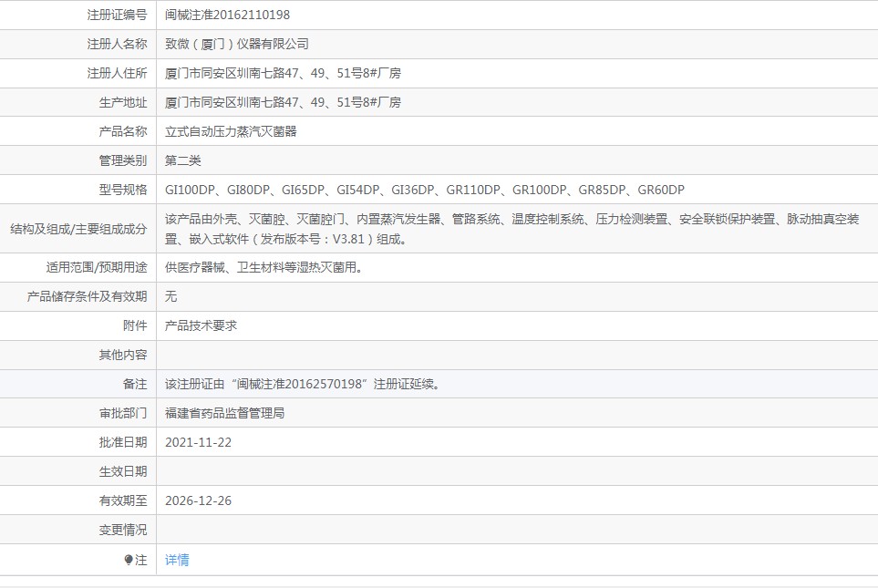The image size is (878, 588).
Task: Click the 注册人名称 label
Action: coord(117,45)
